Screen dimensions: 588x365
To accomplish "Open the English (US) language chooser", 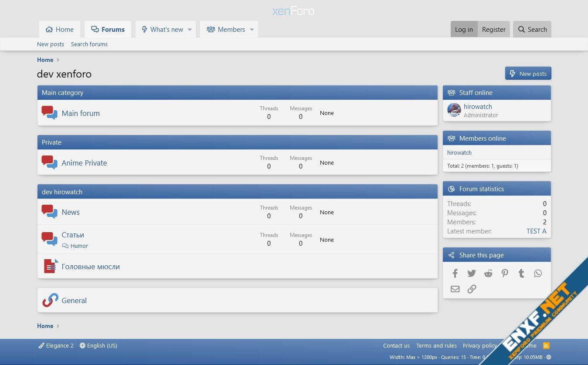I will pos(99,345).
